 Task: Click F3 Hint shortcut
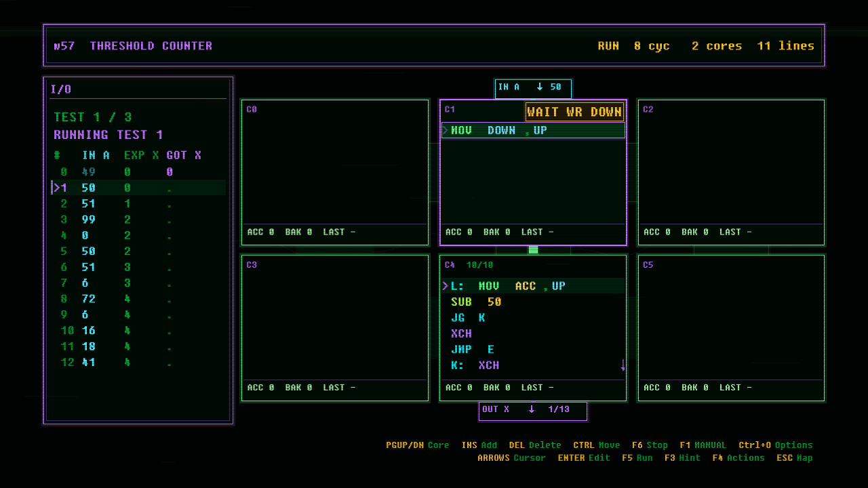682,457
